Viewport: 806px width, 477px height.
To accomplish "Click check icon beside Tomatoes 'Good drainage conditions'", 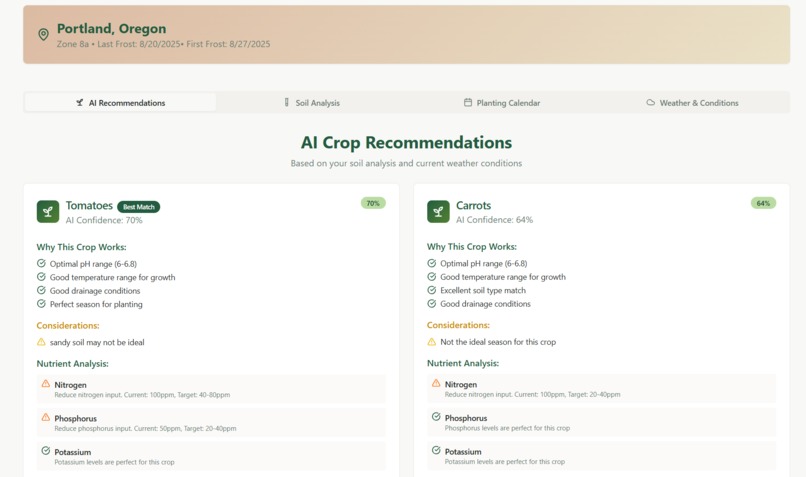I will (x=41, y=290).
